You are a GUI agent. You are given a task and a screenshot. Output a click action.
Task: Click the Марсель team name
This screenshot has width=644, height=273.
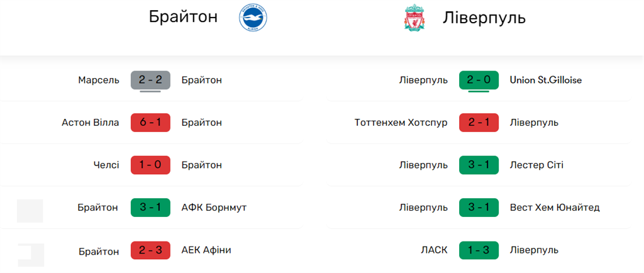tap(99, 80)
